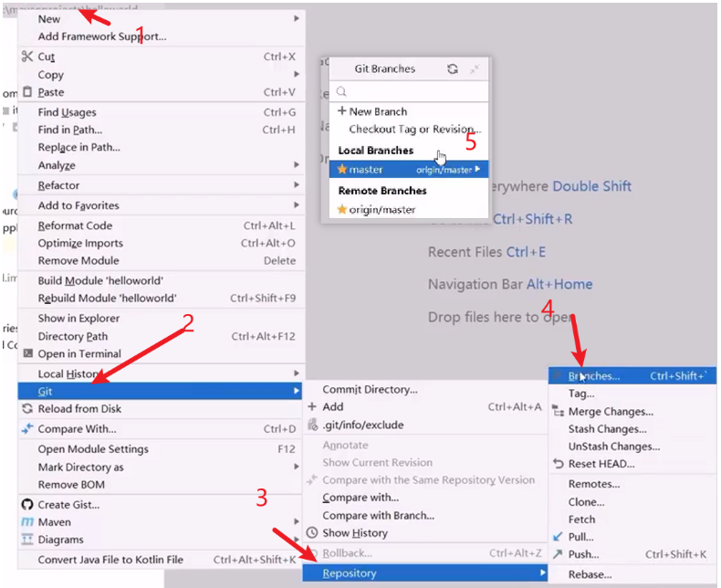This screenshot has height=588, width=721.
Task: Click Checkout Tag or Revision...
Action: pyautogui.click(x=413, y=130)
